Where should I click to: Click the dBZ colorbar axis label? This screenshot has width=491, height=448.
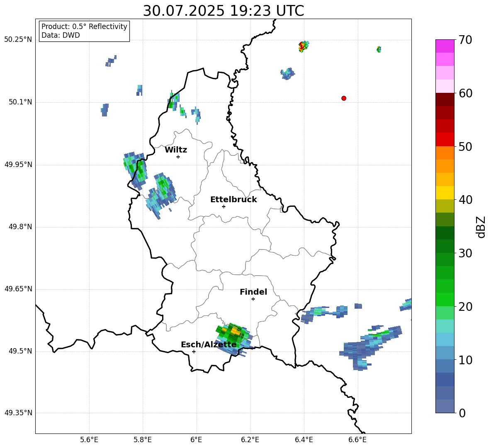(x=481, y=227)
